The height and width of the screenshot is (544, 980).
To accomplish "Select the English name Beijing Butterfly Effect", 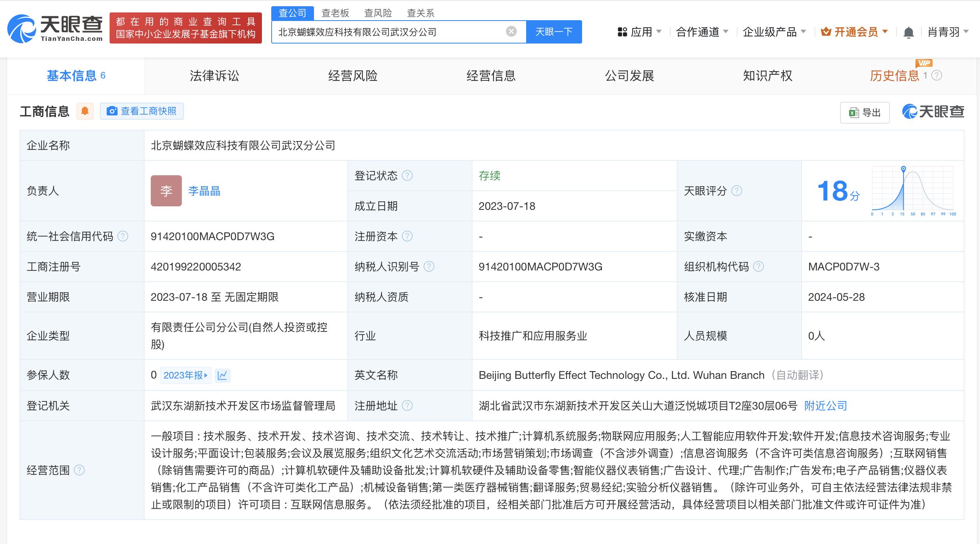I will (621, 375).
